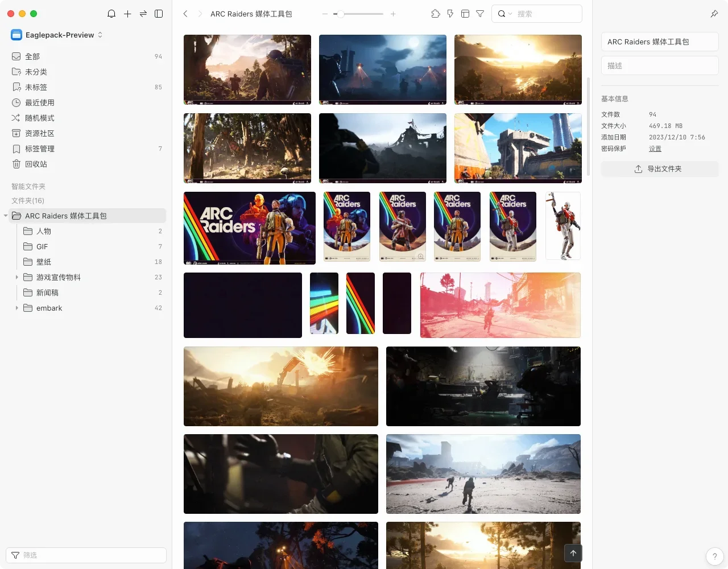
Task: Open the Eaglepack-Preview library dropdown
Action: (x=57, y=35)
